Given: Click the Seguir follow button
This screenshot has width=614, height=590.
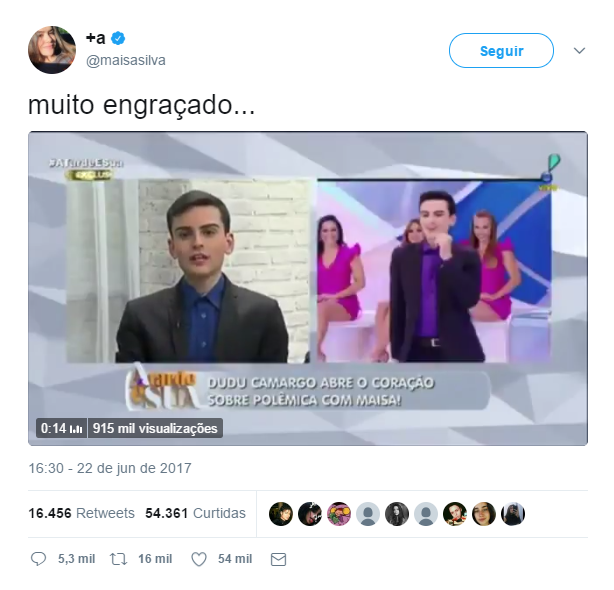Looking at the screenshot, I should 501,51.
